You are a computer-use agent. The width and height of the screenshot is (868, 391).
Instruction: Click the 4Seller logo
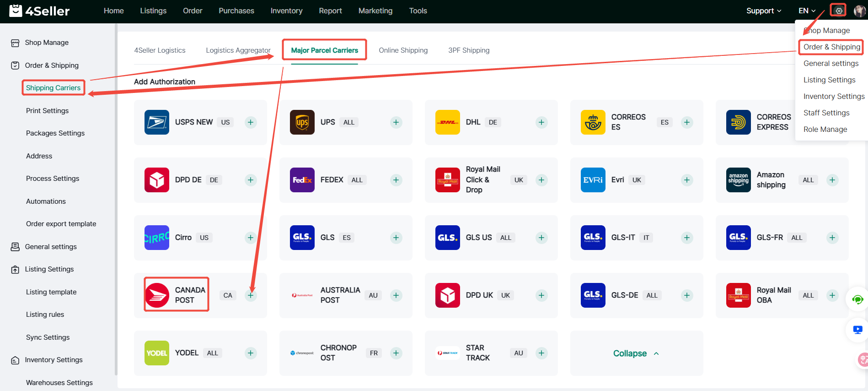coord(39,11)
